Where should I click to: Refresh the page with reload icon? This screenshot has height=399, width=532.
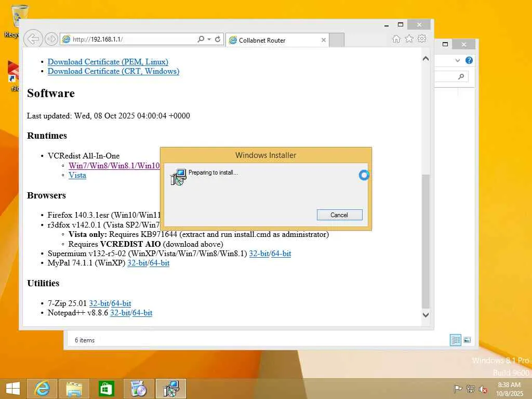pos(218,39)
